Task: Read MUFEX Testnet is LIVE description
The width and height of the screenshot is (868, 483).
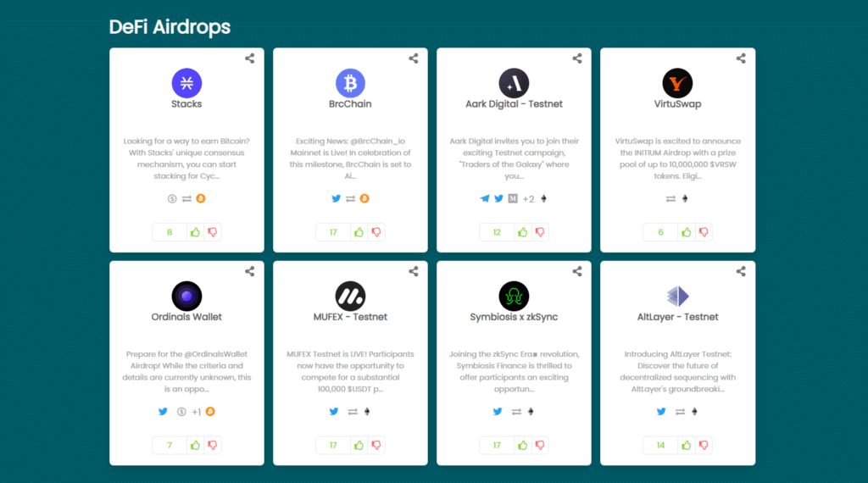Action: [x=350, y=372]
